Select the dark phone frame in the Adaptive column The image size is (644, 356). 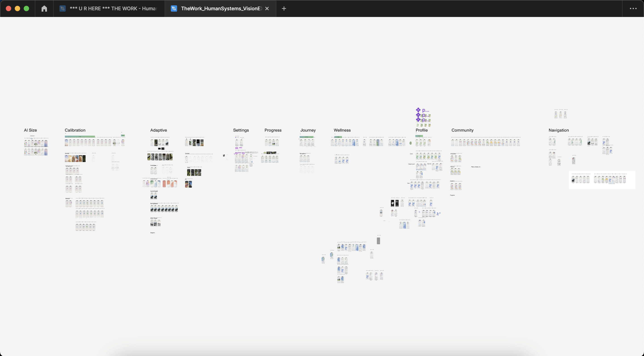(156, 143)
